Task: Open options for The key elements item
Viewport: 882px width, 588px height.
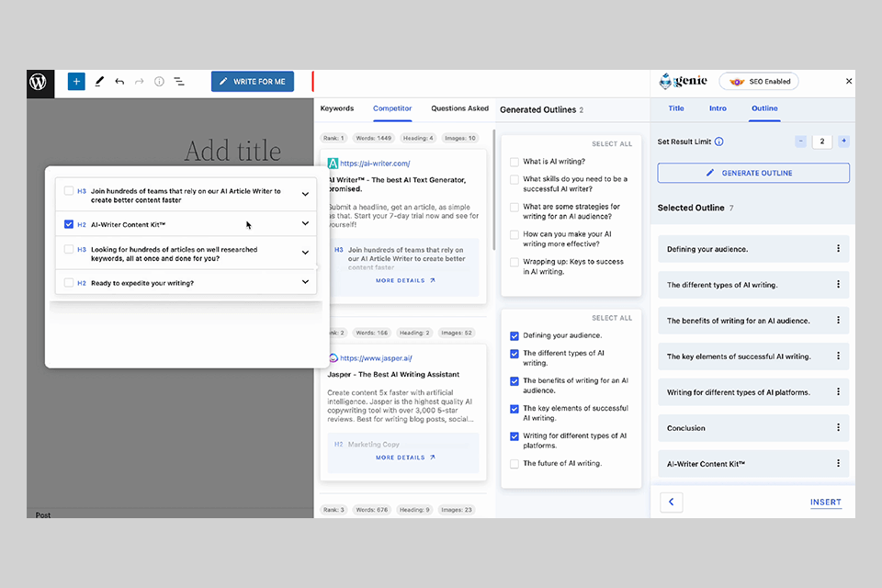Action: pos(838,356)
